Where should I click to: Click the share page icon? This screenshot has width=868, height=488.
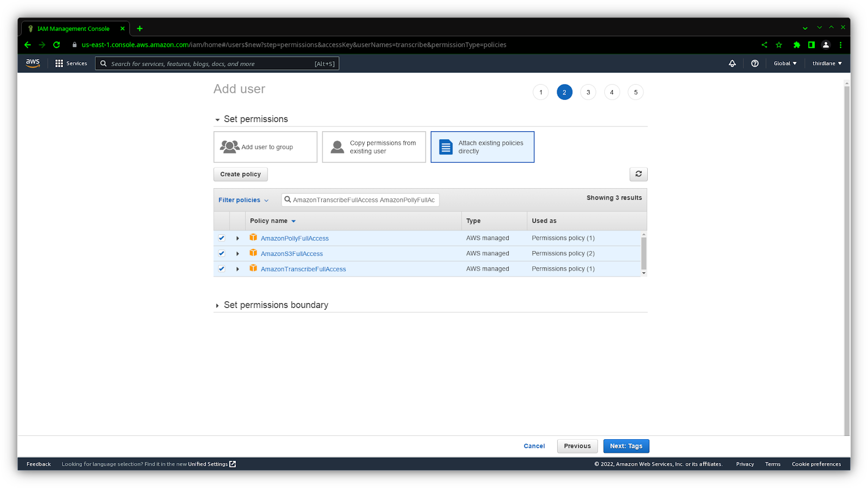pyautogui.click(x=764, y=45)
